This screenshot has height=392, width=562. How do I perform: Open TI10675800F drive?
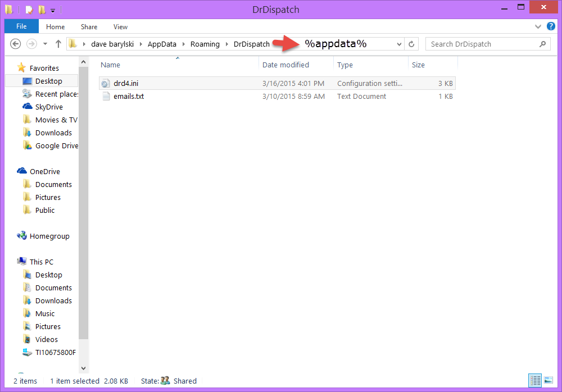56,352
